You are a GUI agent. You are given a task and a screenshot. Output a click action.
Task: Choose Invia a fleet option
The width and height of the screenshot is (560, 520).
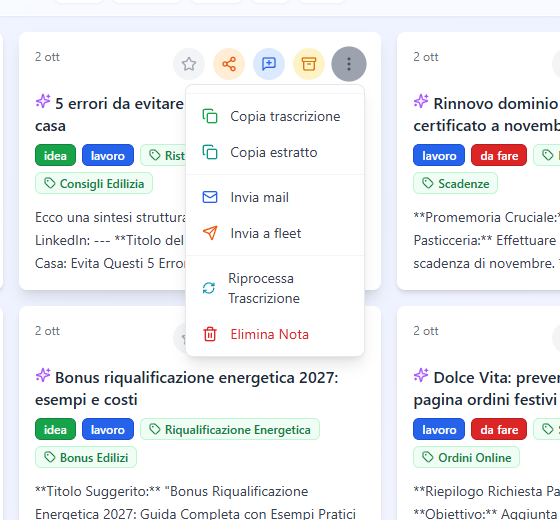275,233
